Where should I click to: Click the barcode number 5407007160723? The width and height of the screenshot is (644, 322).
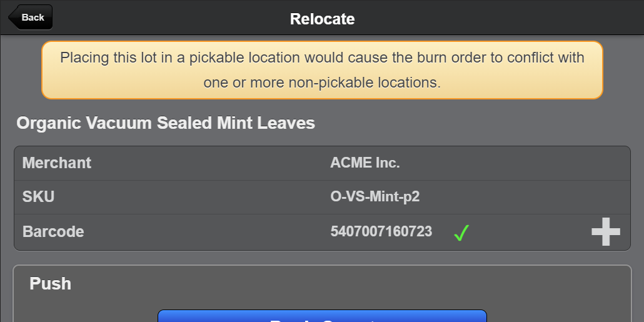381,231
